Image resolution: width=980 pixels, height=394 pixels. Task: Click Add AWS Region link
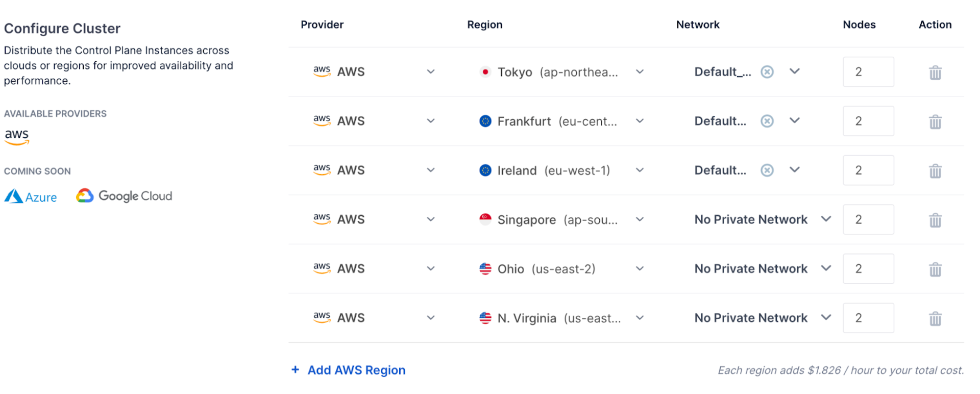356,370
